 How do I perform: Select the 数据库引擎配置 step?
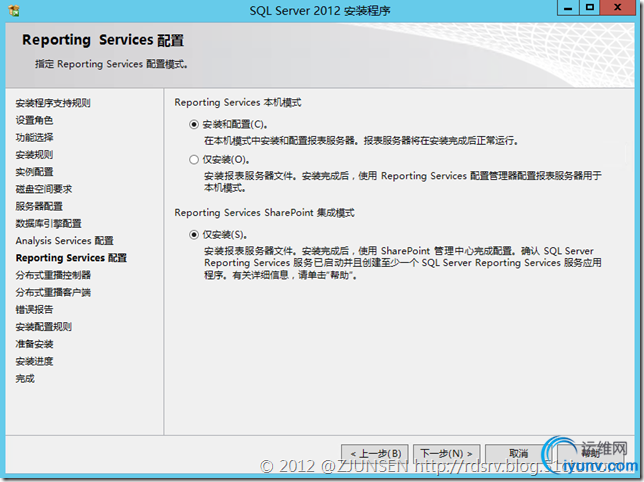coord(48,223)
